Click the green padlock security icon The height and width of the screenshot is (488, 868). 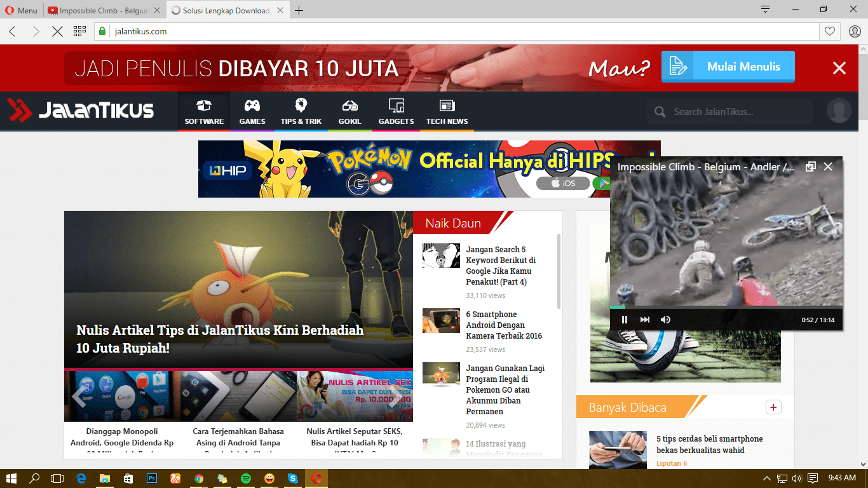[x=102, y=31]
